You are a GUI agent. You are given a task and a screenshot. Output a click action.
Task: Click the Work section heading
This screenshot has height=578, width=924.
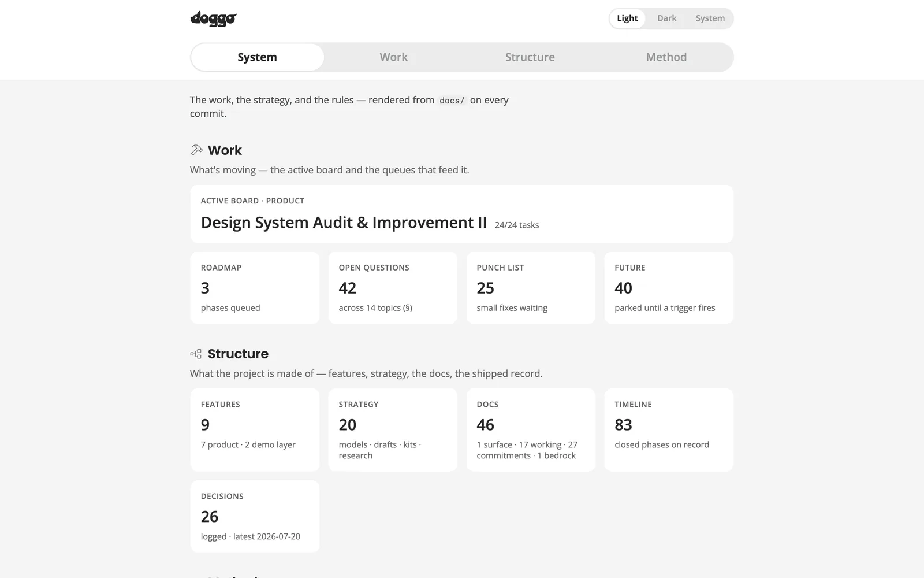pos(225,150)
